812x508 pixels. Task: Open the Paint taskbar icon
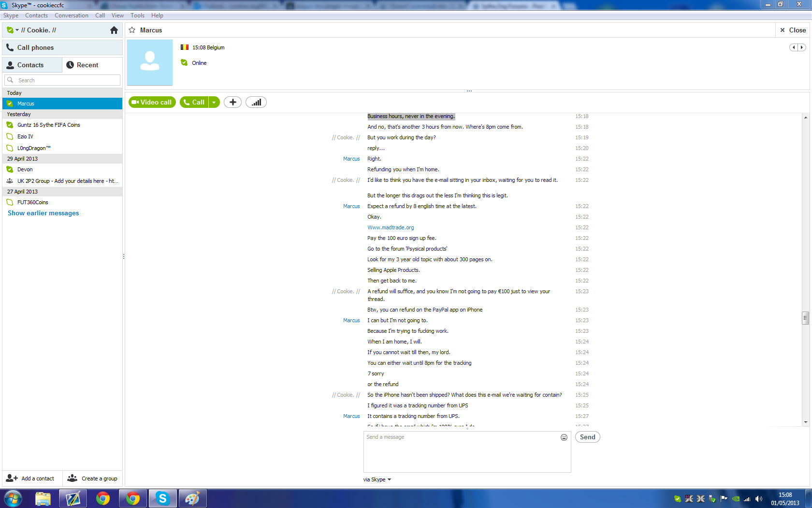[192, 498]
